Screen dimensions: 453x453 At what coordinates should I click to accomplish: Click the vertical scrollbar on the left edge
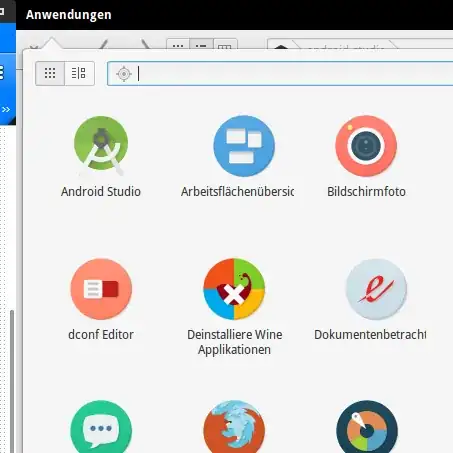pyautogui.click(x=12, y=380)
